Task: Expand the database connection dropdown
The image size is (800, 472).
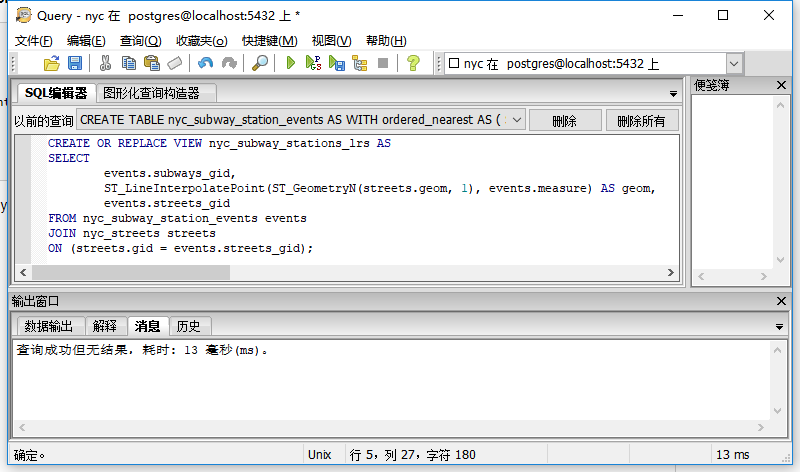Action: [734, 64]
